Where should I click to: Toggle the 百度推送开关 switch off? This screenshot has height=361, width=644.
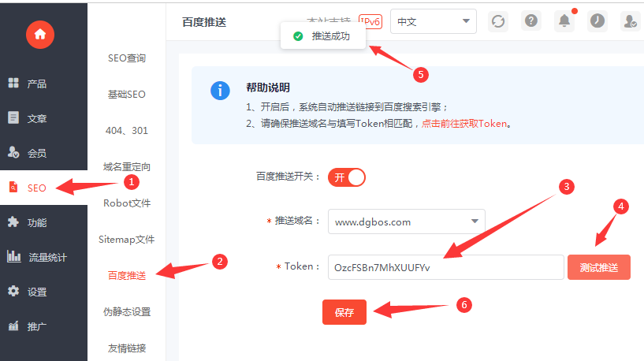pos(347,177)
